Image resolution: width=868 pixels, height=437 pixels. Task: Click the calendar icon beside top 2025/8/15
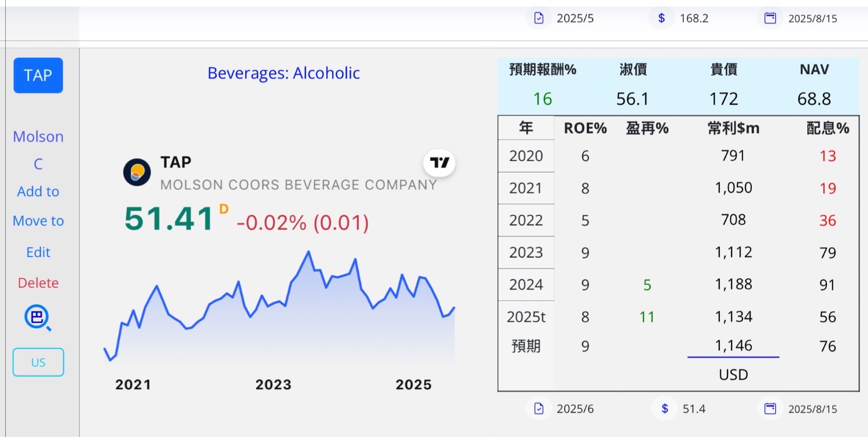770,18
